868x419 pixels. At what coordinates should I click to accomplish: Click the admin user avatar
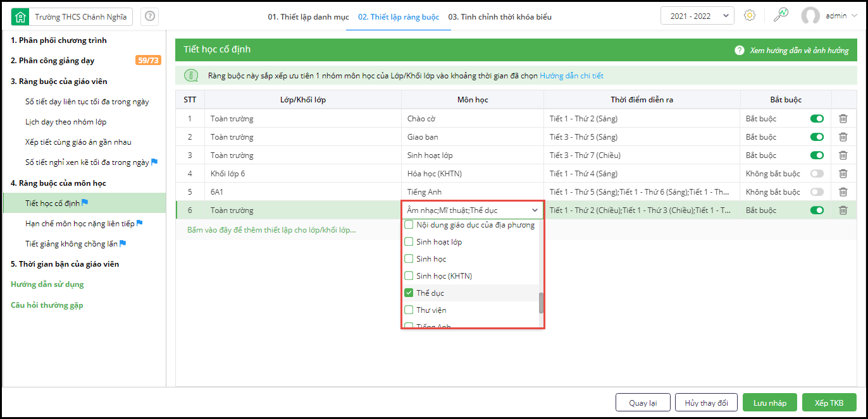click(x=810, y=16)
